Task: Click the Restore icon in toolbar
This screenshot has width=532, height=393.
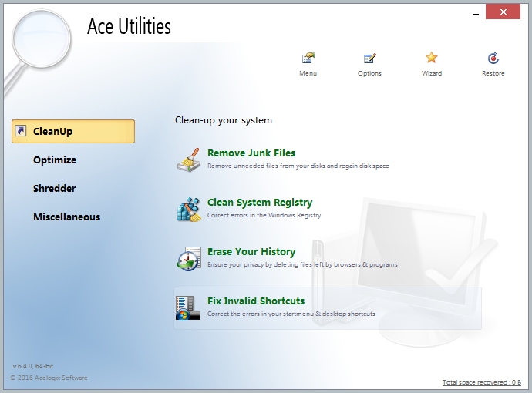Action: point(493,59)
